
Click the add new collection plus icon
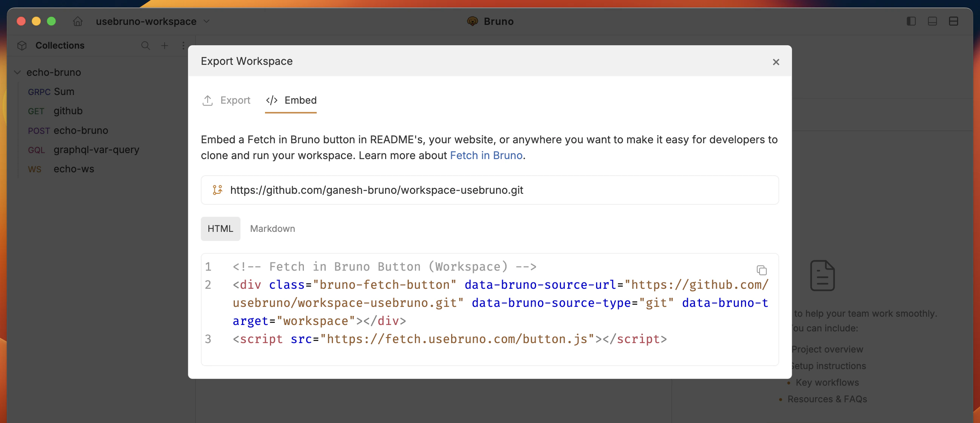coord(164,46)
